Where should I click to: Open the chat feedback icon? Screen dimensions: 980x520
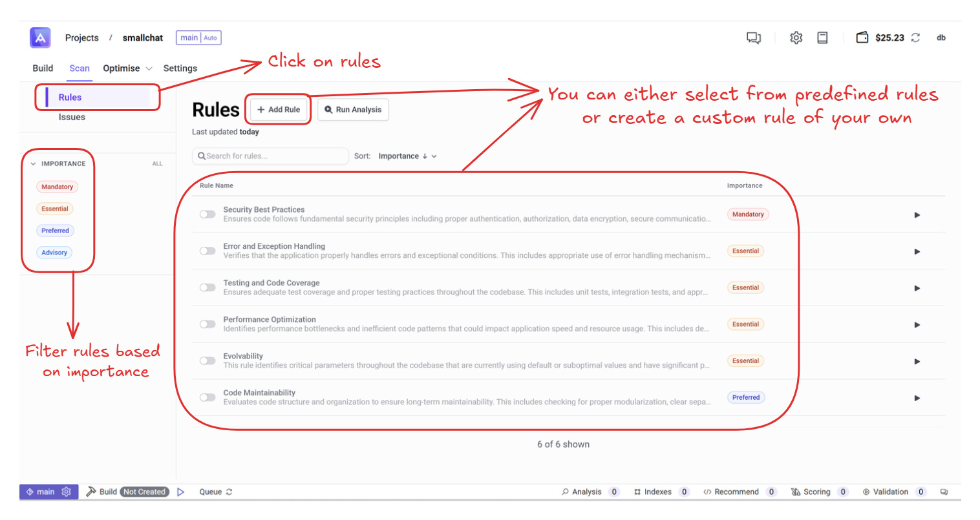click(754, 38)
